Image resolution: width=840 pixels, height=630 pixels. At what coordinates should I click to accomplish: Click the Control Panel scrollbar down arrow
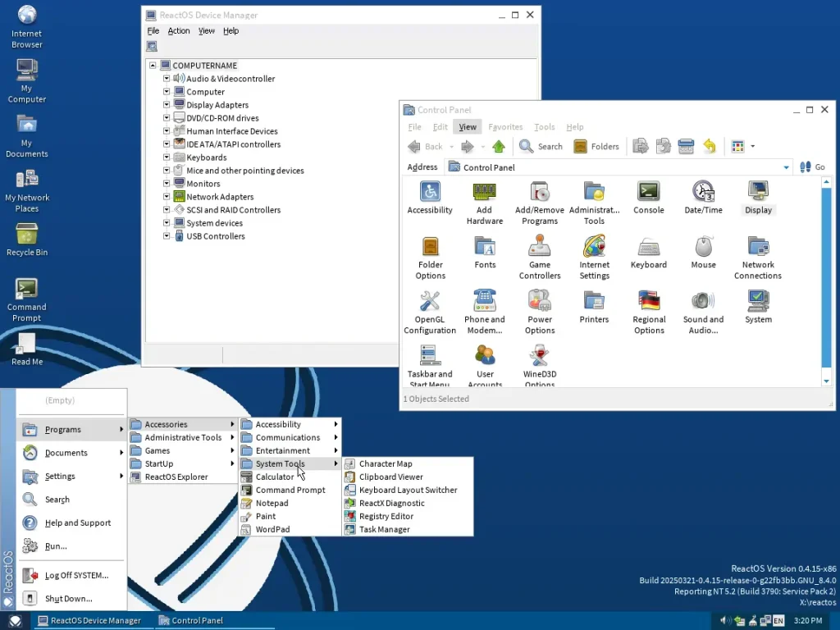pyautogui.click(x=826, y=381)
